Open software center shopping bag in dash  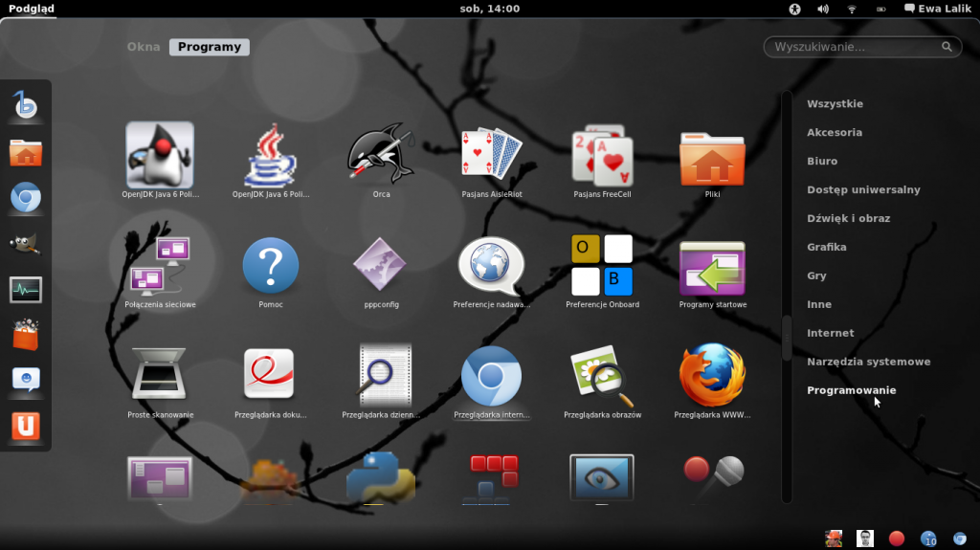point(26,335)
